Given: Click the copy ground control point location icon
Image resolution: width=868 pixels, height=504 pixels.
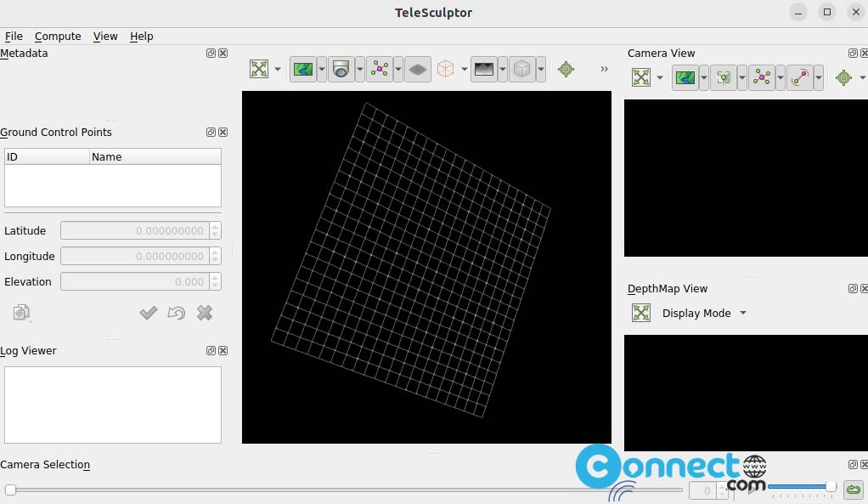Looking at the screenshot, I should coord(21,313).
